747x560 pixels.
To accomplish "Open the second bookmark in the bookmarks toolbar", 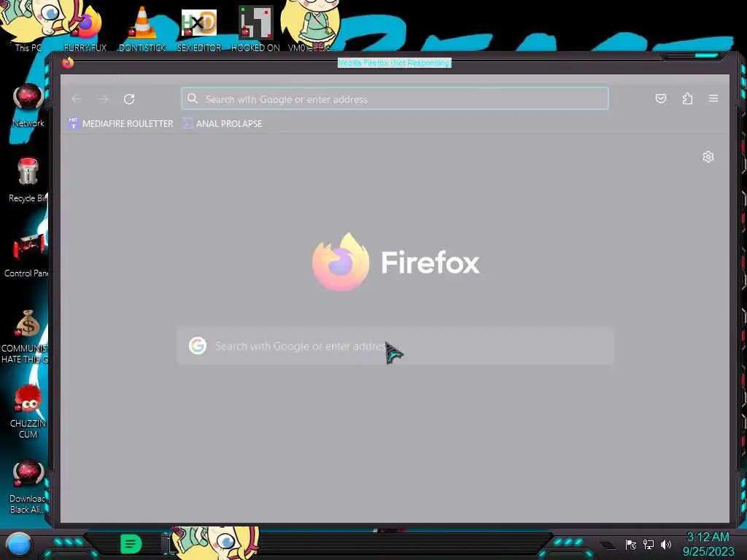I will point(222,124).
